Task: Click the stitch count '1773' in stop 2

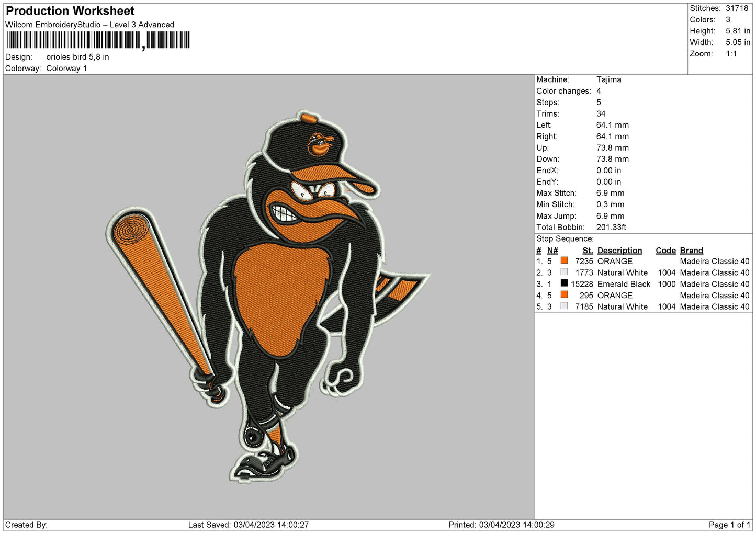Action: pos(584,272)
